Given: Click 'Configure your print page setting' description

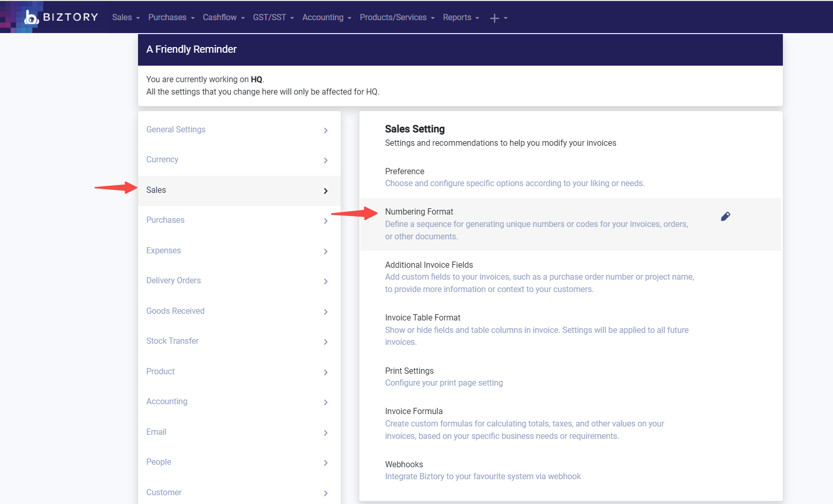Looking at the screenshot, I should [444, 383].
